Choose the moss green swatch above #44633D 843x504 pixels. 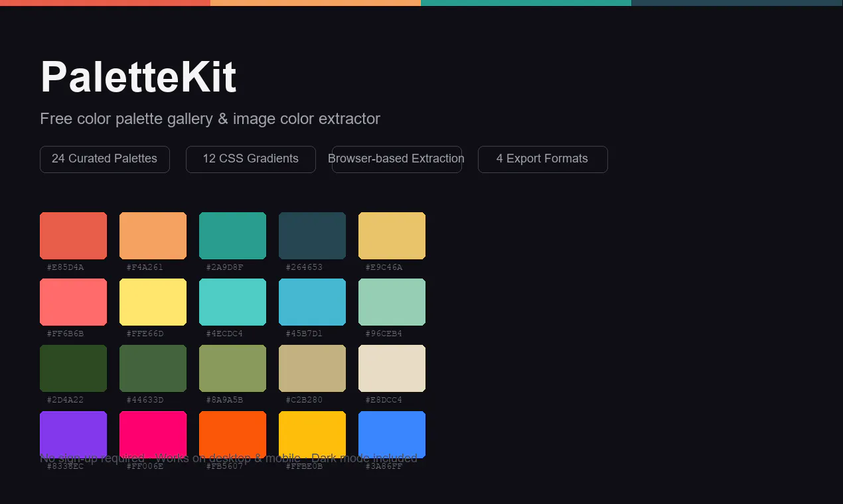[153, 368]
